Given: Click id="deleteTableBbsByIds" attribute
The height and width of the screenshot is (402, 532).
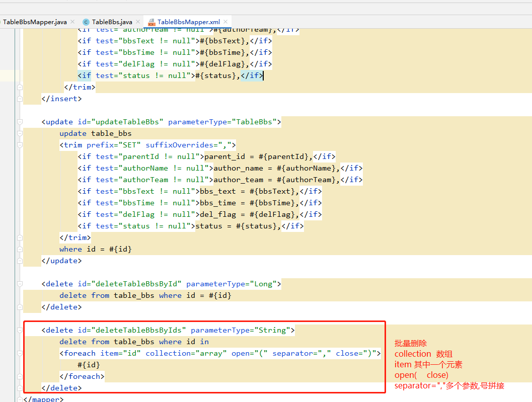Looking at the screenshot, I should [x=132, y=330].
